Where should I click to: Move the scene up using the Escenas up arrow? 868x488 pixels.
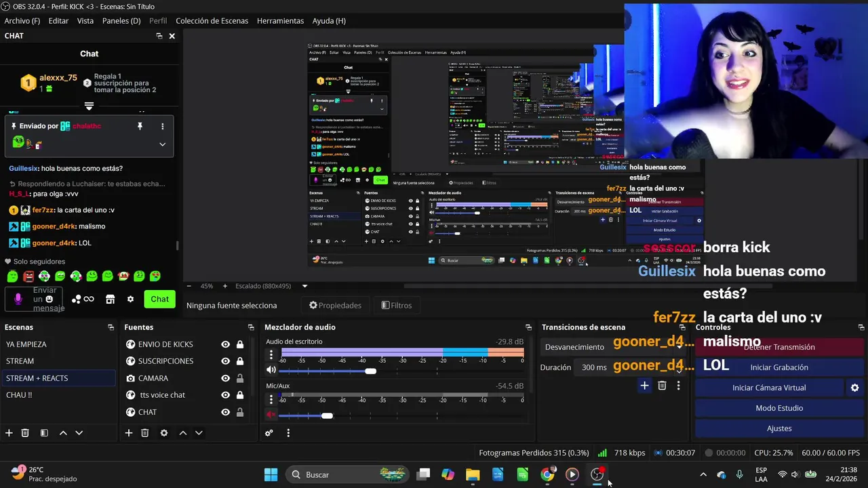click(63, 433)
